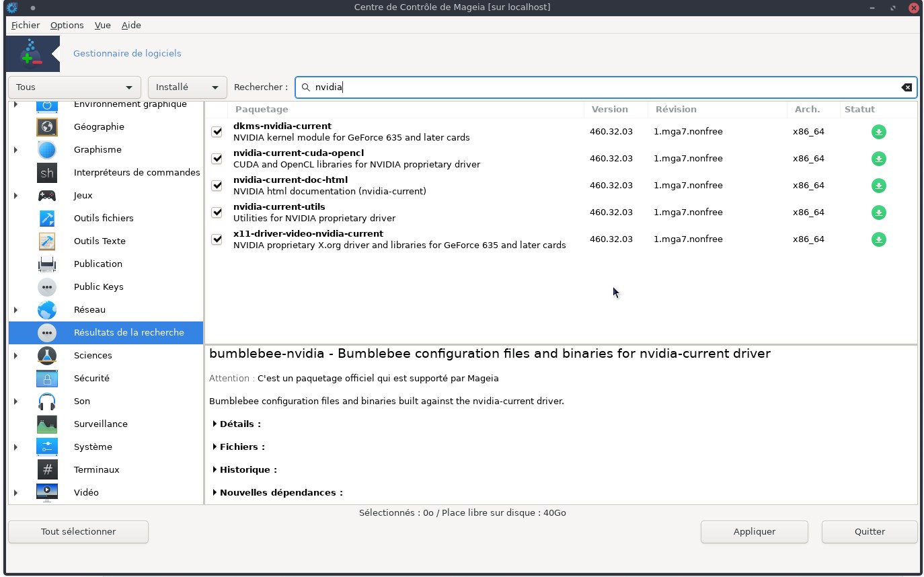Click the Appliquer button

click(x=755, y=531)
